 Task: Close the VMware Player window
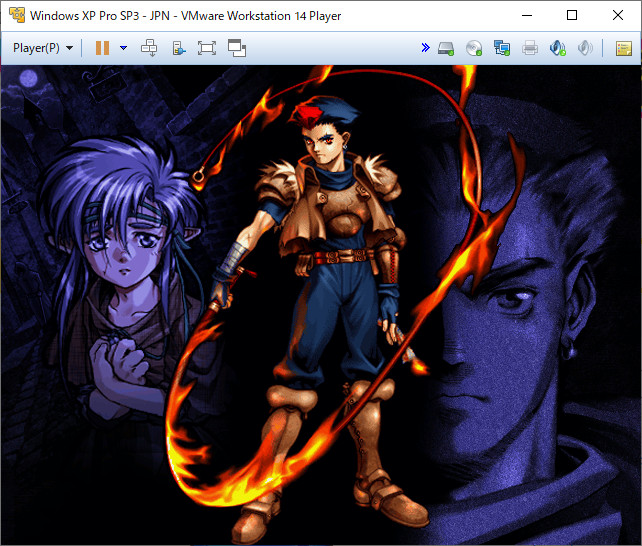[618, 15]
